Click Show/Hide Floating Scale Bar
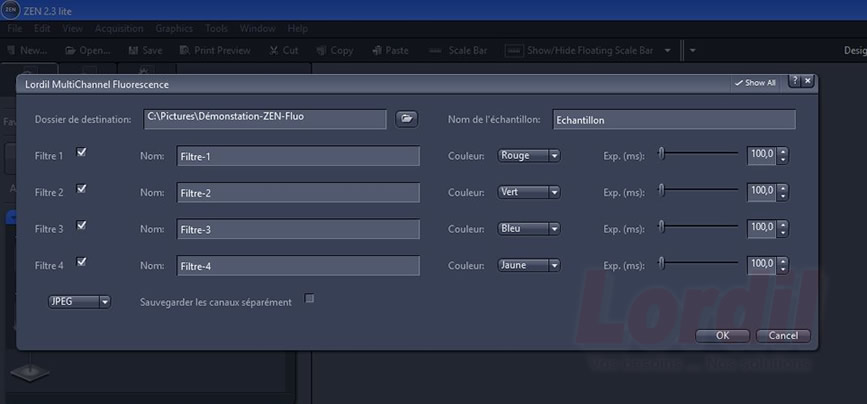This screenshot has height=404, width=867. [x=579, y=50]
